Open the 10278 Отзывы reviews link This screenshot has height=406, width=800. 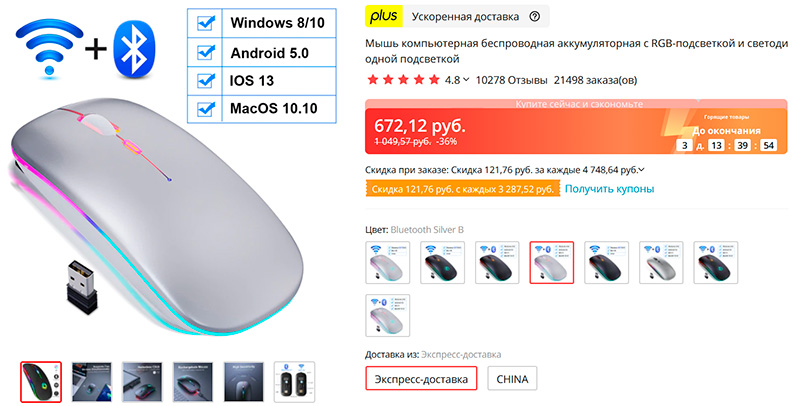[511, 80]
